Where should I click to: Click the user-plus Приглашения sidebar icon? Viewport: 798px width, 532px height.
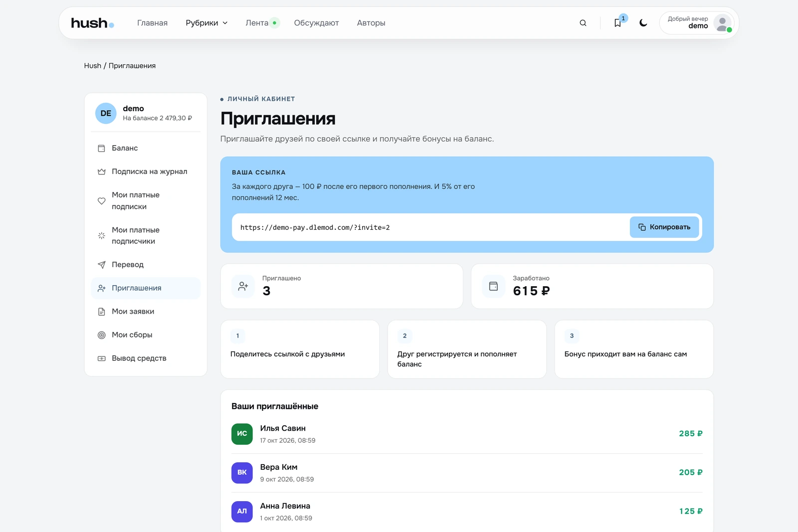point(102,288)
